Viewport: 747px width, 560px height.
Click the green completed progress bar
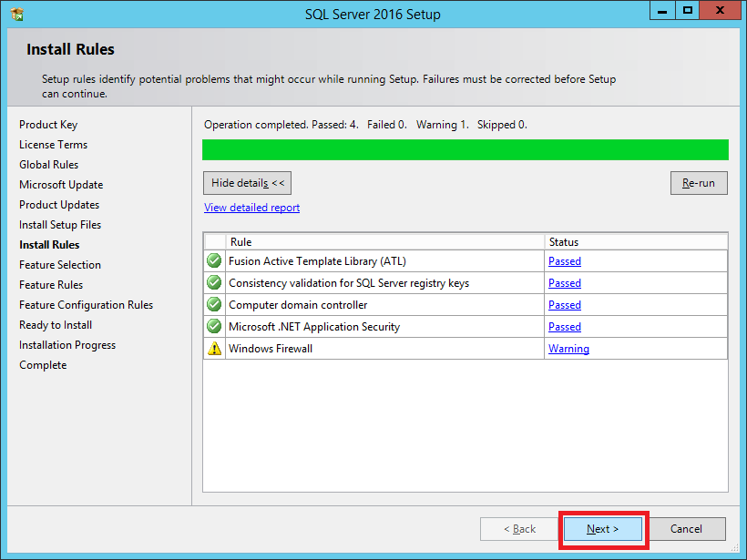point(465,150)
